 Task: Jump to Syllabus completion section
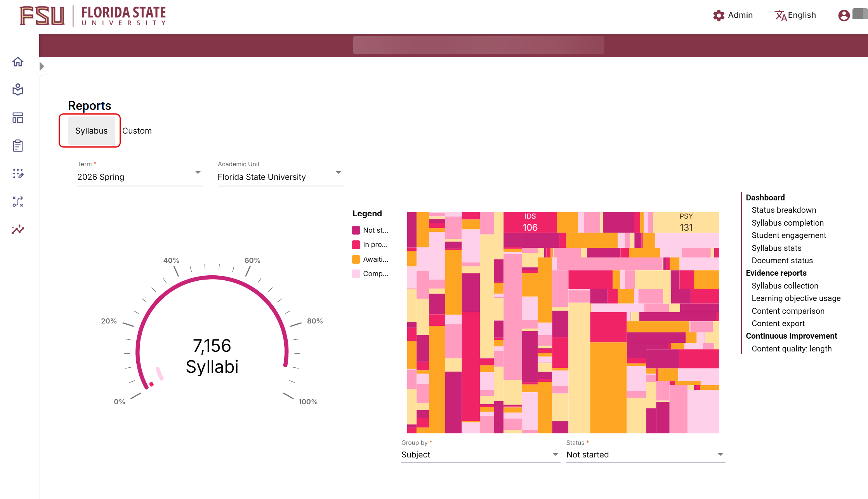pos(787,223)
